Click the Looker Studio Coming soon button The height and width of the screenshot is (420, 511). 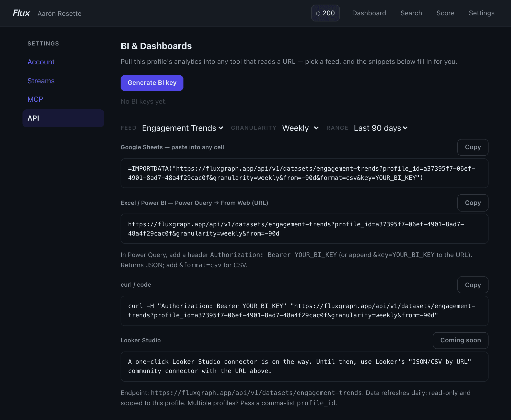[x=460, y=340]
